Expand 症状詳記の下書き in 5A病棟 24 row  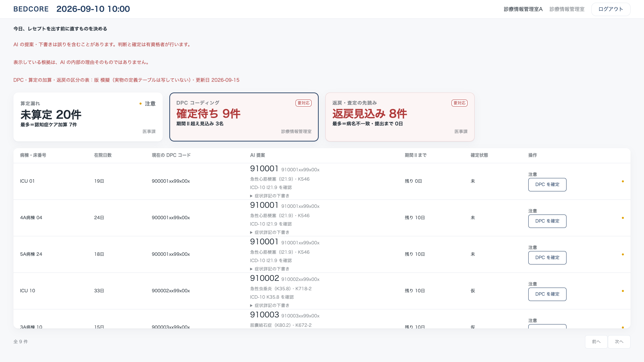pyautogui.click(x=270, y=269)
